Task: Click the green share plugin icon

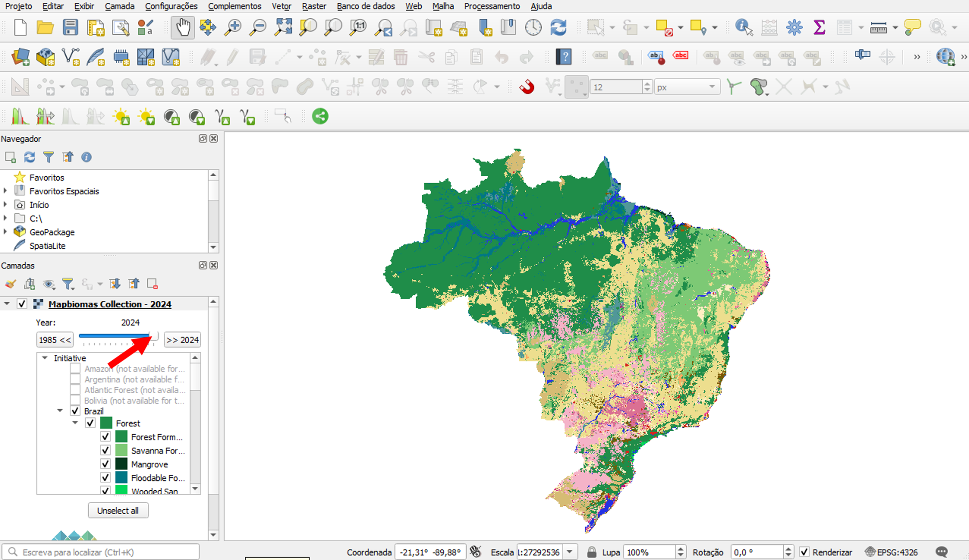Action: [320, 116]
